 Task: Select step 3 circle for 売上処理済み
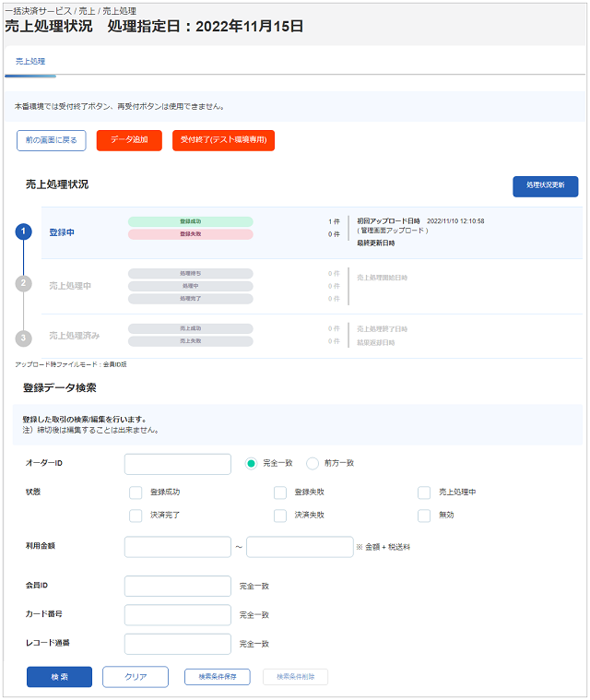click(x=24, y=338)
